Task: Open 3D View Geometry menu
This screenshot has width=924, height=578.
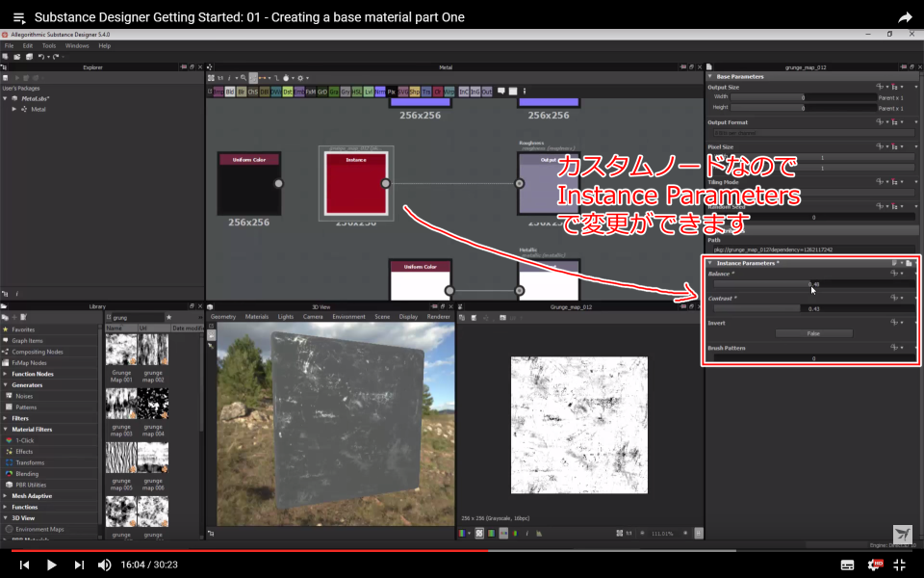Action: (223, 317)
